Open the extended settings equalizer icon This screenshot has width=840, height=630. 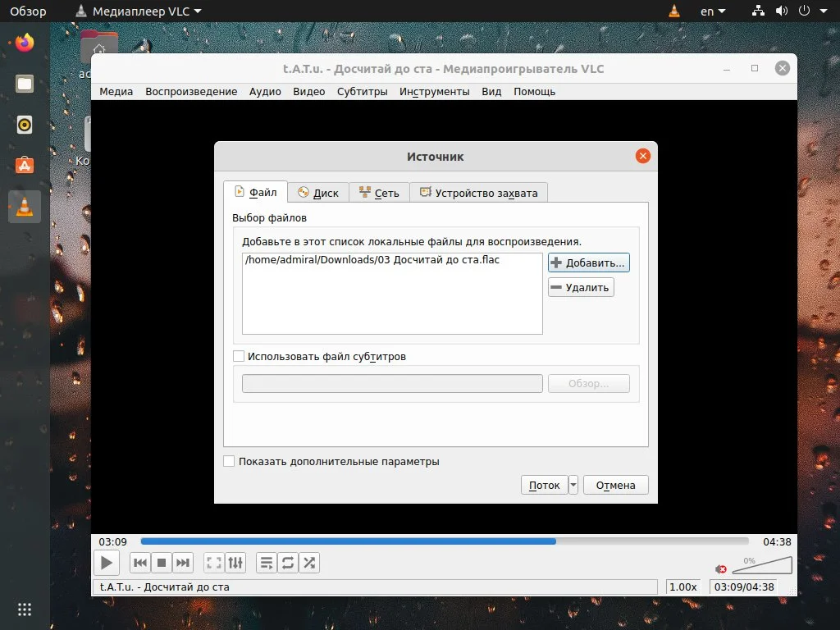[235, 563]
